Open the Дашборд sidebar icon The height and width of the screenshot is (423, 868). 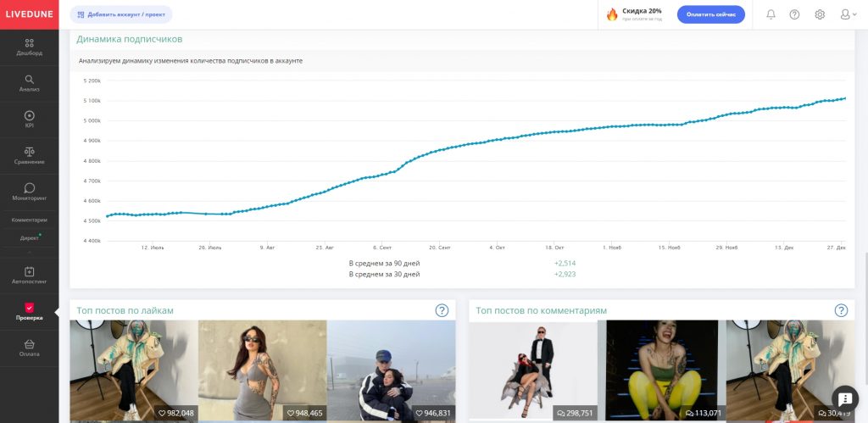coord(30,43)
